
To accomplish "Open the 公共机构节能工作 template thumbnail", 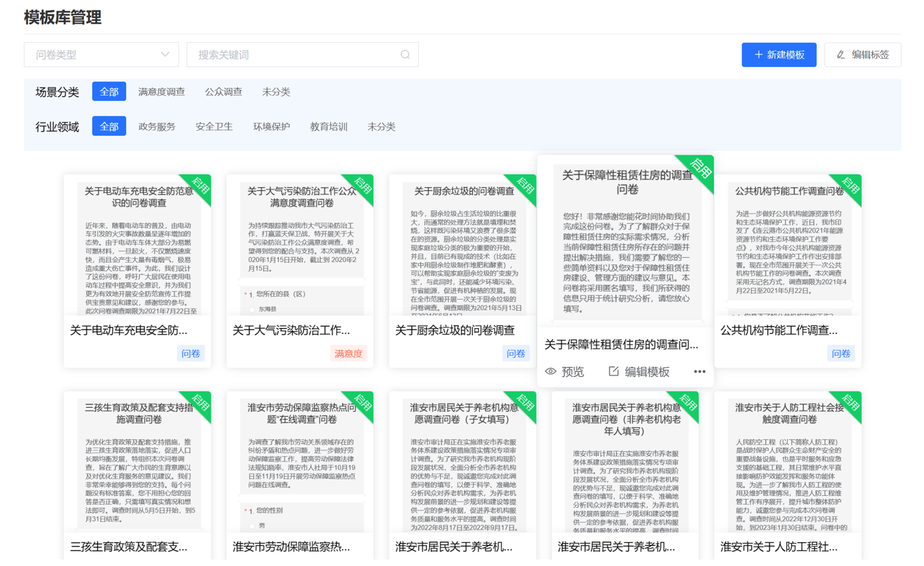I will coord(788,245).
